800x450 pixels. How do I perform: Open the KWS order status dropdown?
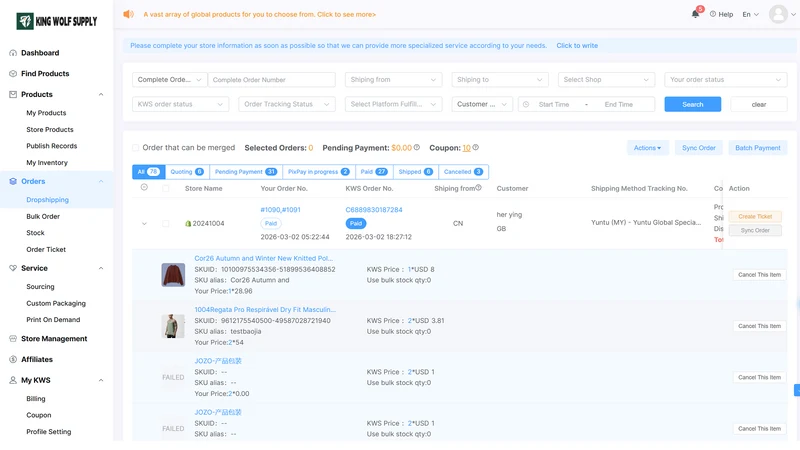click(x=180, y=104)
